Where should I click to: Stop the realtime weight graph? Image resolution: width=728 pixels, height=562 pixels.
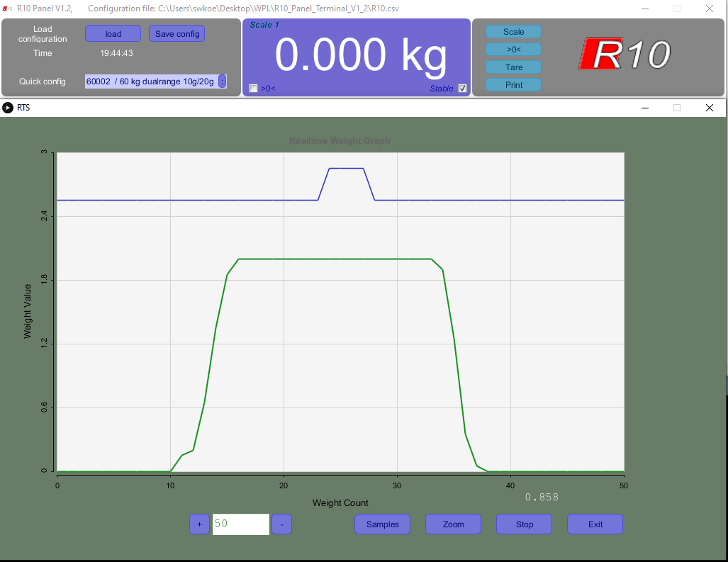pyautogui.click(x=524, y=524)
